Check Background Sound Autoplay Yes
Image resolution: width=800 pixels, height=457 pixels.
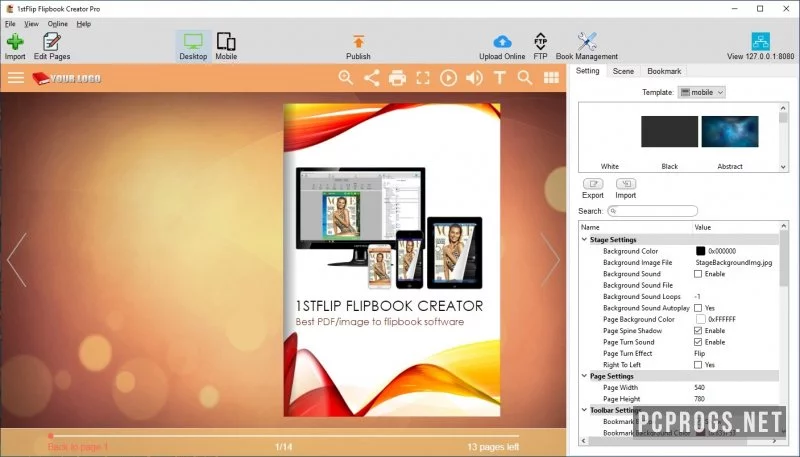(698, 308)
